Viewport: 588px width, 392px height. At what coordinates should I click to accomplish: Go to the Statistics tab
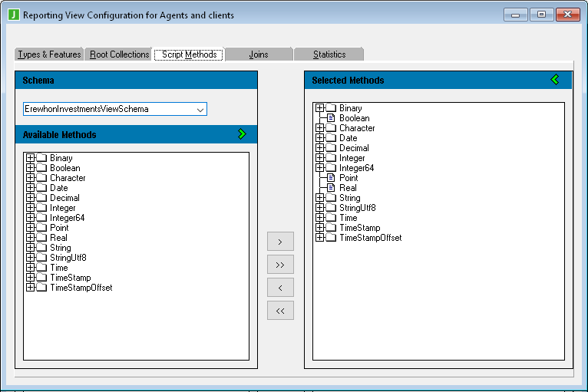pyautogui.click(x=329, y=54)
